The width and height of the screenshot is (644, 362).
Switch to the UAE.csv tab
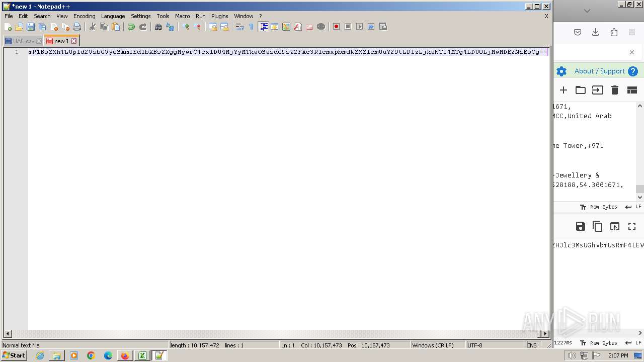pyautogui.click(x=23, y=41)
